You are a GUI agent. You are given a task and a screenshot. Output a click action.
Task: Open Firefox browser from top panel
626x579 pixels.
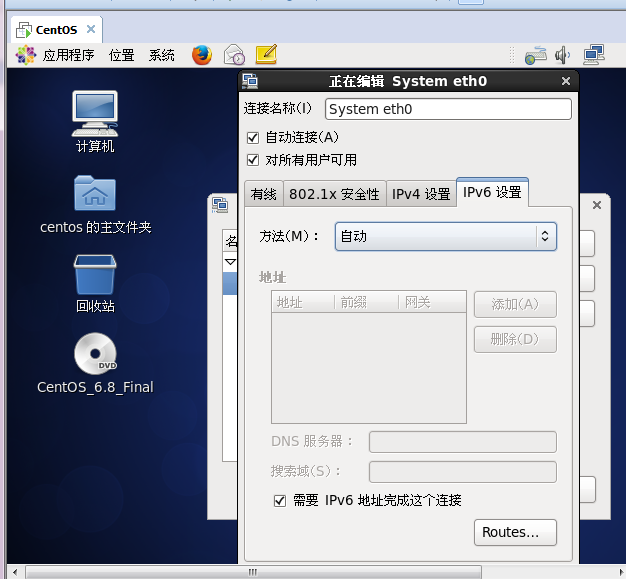pyautogui.click(x=202, y=55)
